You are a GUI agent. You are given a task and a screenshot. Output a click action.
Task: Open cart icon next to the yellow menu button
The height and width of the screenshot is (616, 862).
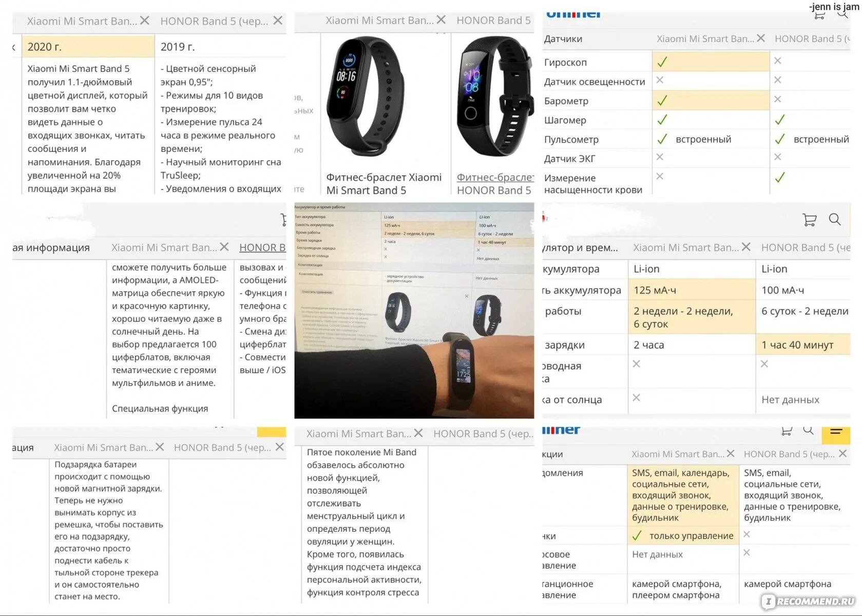[x=787, y=431]
